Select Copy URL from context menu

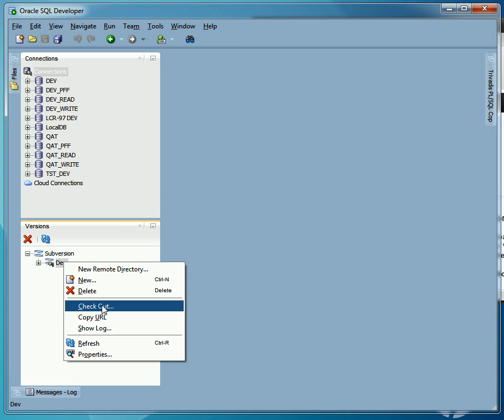point(124,317)
